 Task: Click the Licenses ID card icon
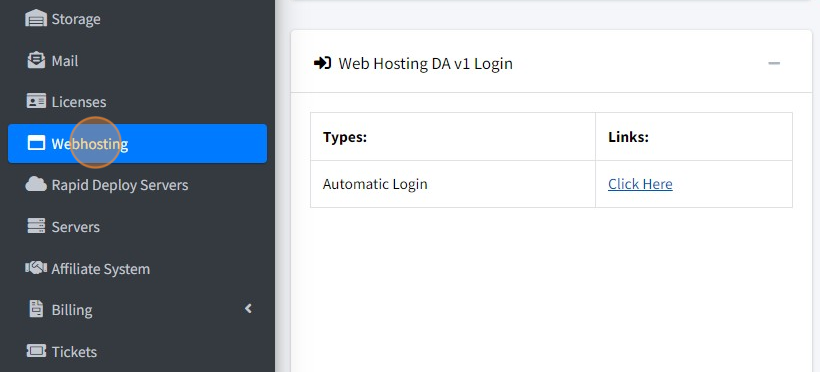click(36, 102)
